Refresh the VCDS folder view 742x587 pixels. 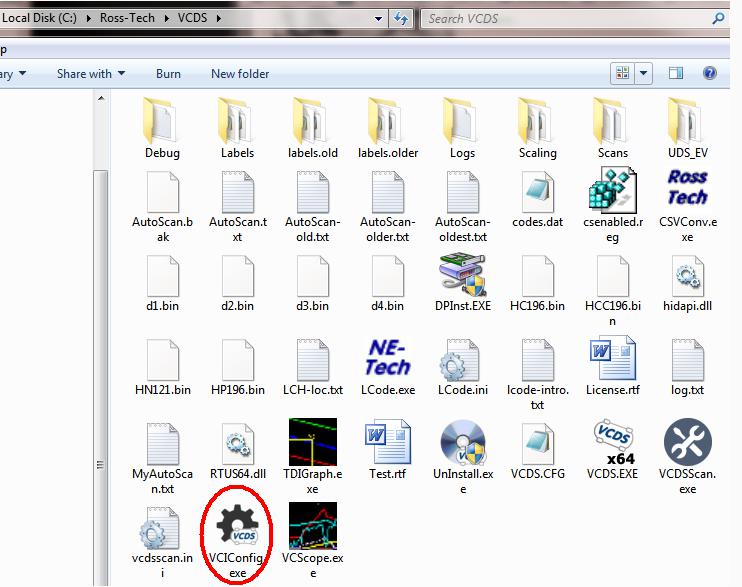(401, 18)
